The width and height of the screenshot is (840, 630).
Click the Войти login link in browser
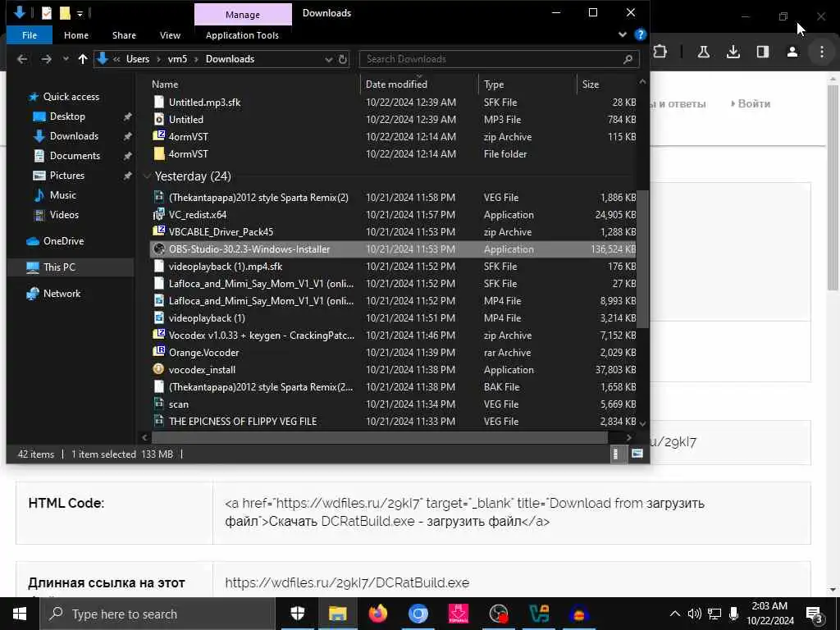click(754, 103)
